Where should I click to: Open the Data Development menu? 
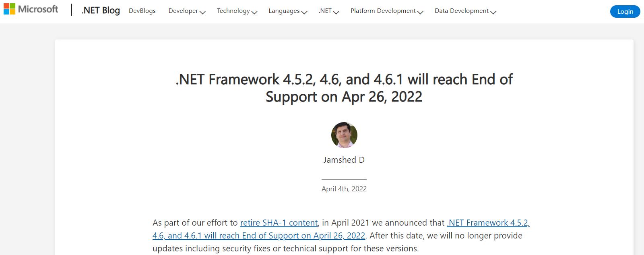[465, 11]
